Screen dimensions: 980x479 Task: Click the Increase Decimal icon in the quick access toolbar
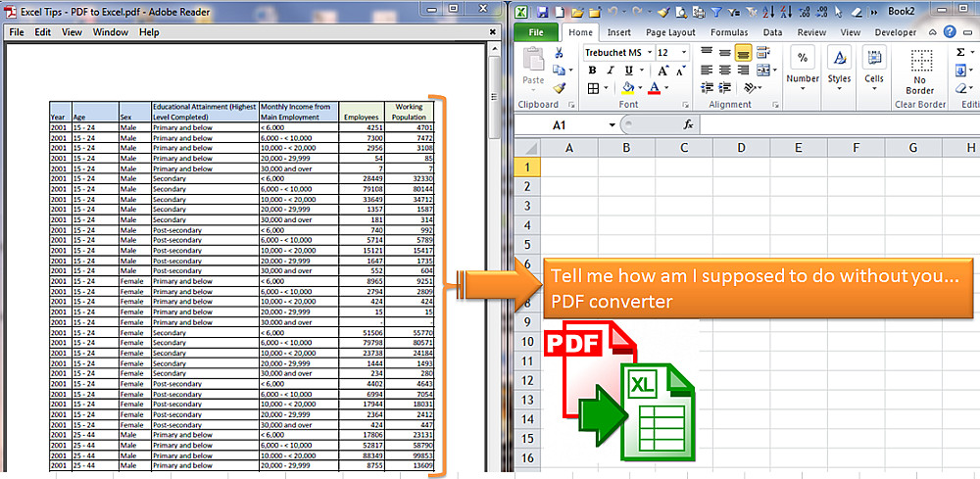805,12
